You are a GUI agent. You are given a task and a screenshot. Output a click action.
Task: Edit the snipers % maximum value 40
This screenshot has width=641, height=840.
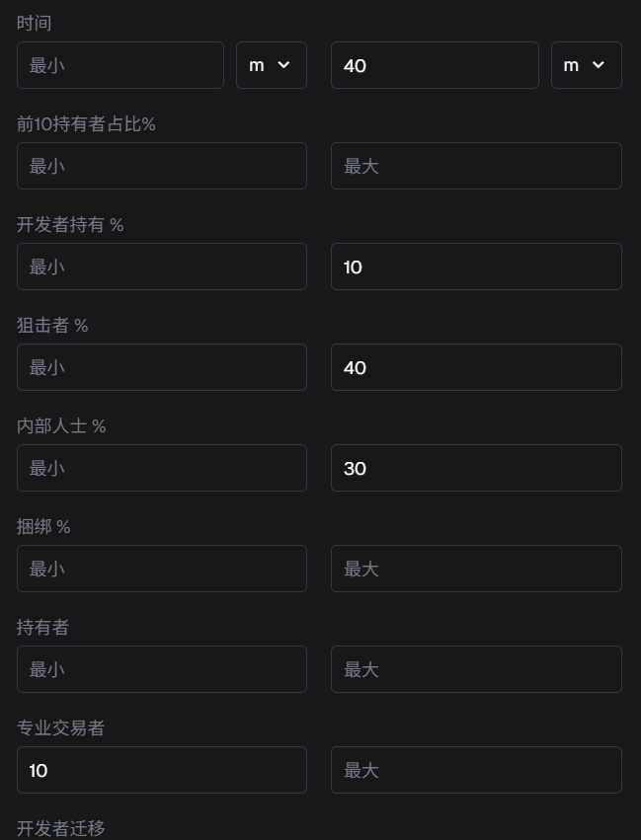pyautogui.click(x=476, y=367)
